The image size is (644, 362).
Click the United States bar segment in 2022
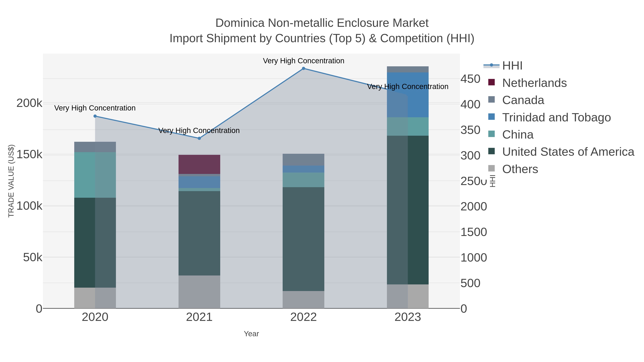pos(304,239)
